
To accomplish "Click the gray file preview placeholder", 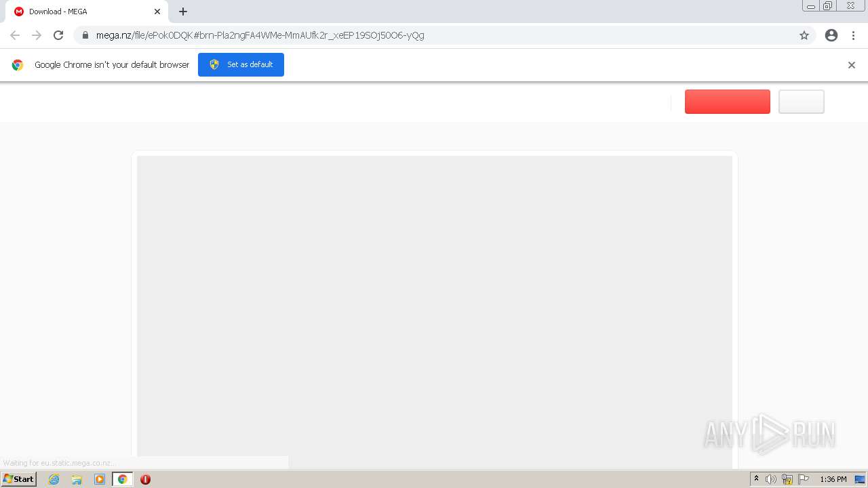I will 435,312.
